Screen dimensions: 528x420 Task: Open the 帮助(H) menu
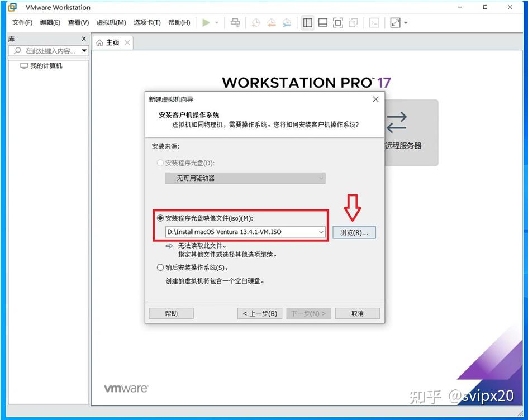pyautogui.click(x=179, y=22)
